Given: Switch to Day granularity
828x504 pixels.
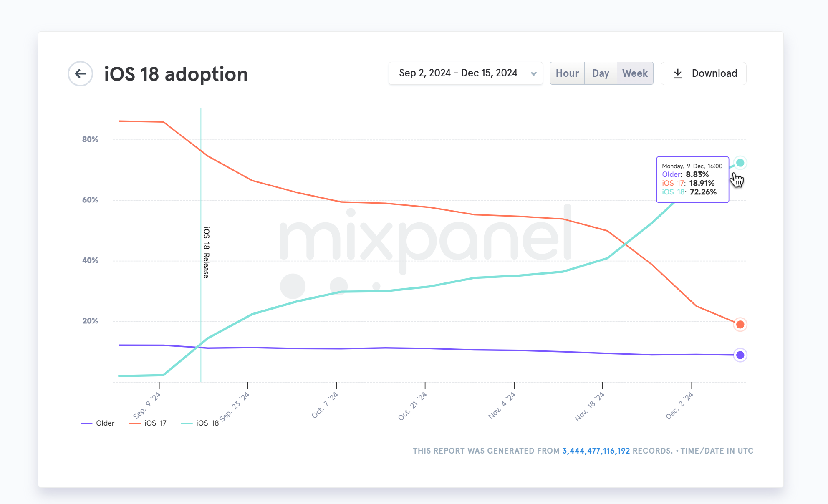Looking at the screenshot, I should [601, 73].
